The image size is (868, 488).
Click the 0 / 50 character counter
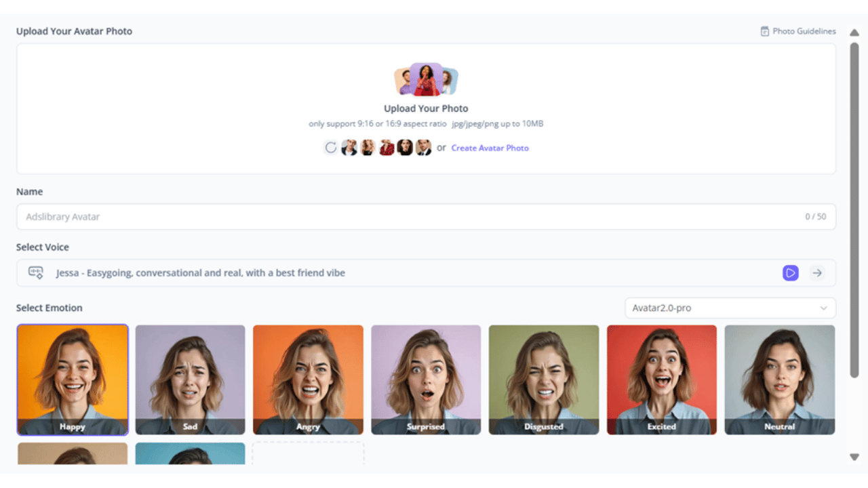816,217
